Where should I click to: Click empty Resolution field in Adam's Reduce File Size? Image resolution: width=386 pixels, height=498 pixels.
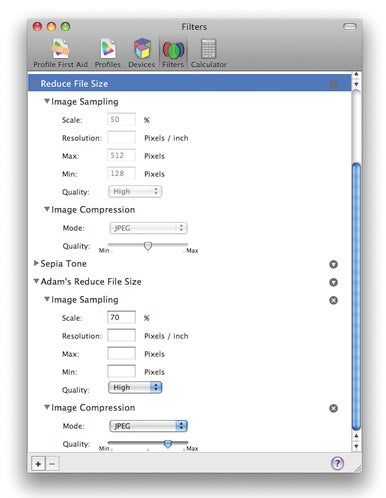coord(121,335)
